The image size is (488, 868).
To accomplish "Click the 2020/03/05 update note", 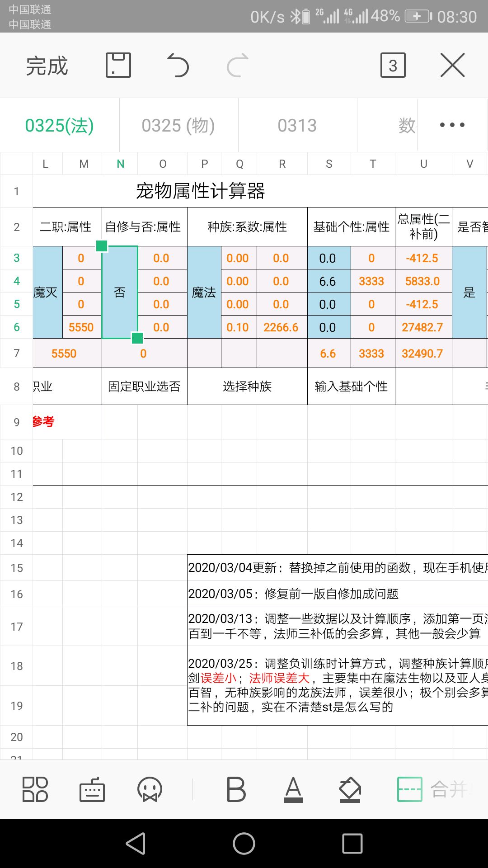I will click(294, 594).
